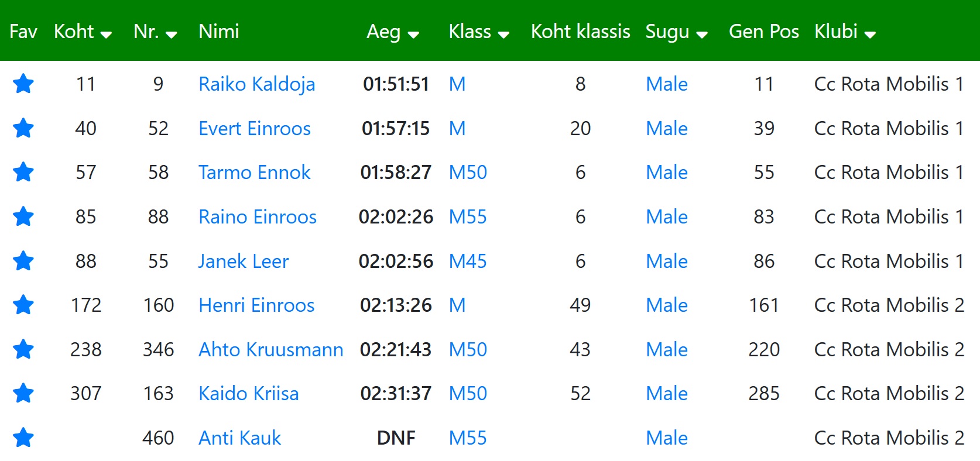The image size is (980, 461).
Task: Open the Klass column sort dropdown
Action: click(x=503, y=35)
